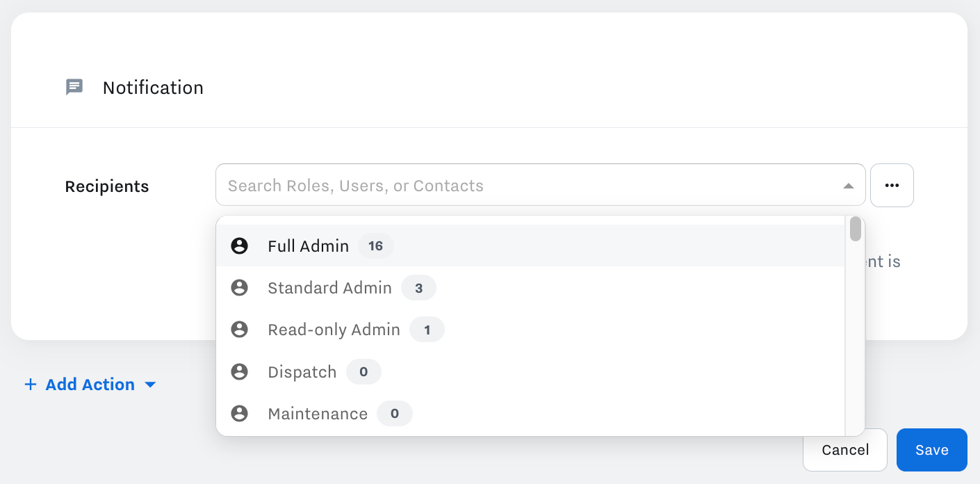Click the Dispatch role person icon

[239, 372]
